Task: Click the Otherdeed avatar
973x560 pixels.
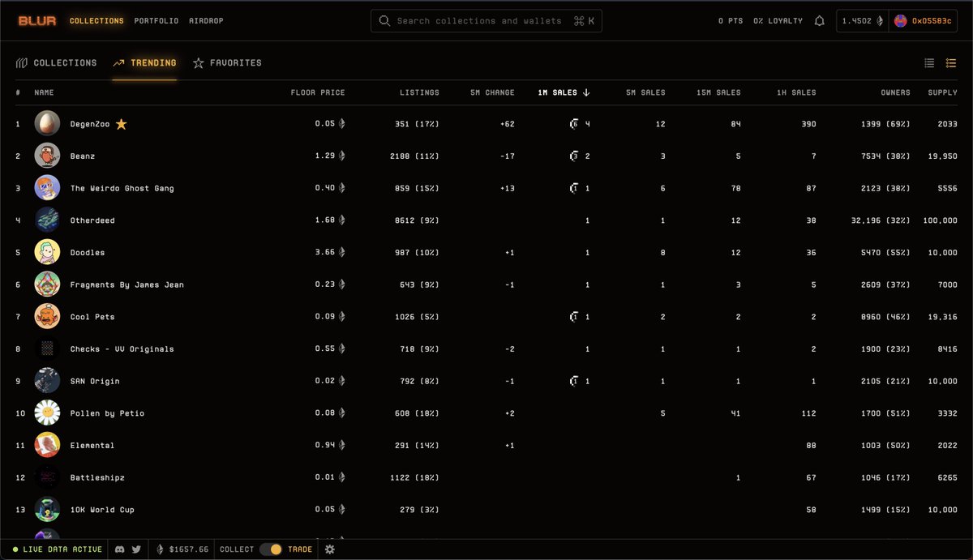Action: [47, 220]
